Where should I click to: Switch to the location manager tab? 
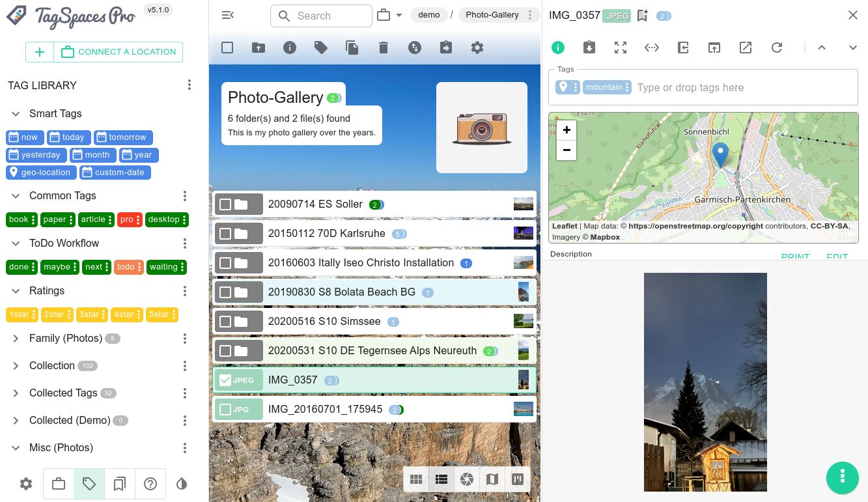coord(59,484)
